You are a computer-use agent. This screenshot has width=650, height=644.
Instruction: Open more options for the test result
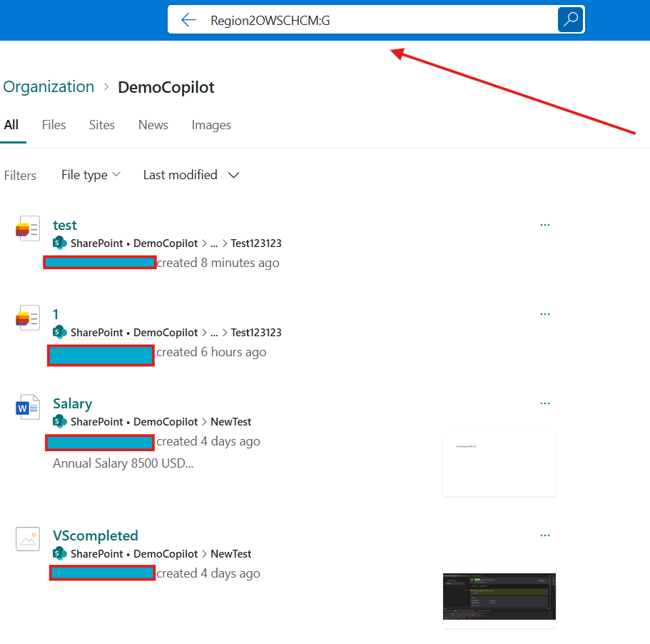pos(545,224)
